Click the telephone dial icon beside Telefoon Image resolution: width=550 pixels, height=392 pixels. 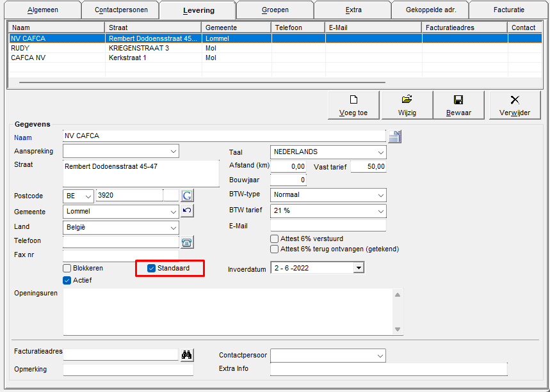(188, 242)
